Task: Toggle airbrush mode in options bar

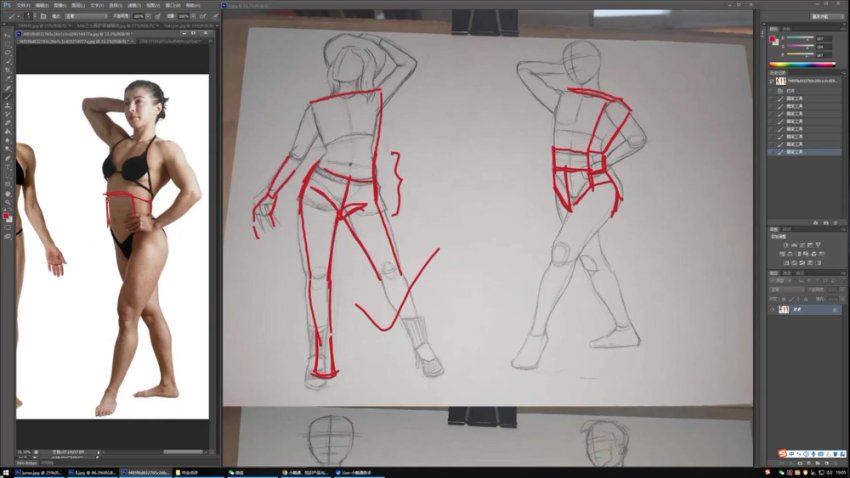Action: point(203,16)
